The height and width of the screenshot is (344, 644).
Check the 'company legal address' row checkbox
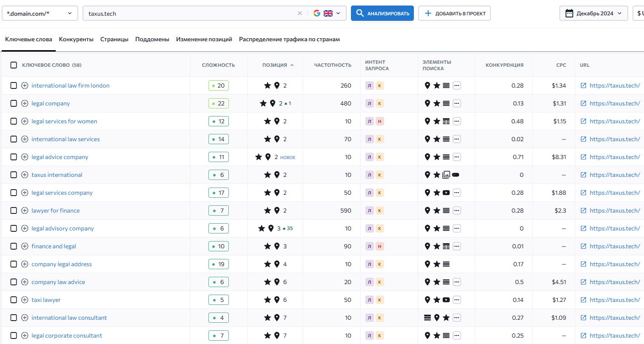[x=14, y=264]
